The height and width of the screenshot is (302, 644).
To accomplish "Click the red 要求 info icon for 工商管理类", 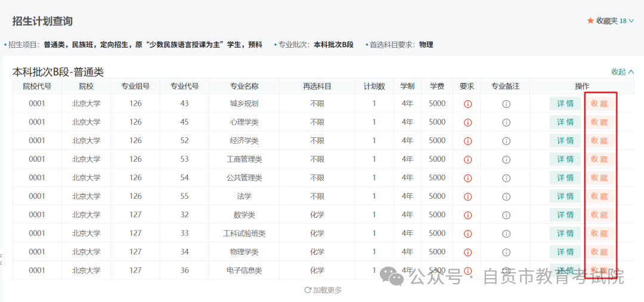I will tap(467, 159).
